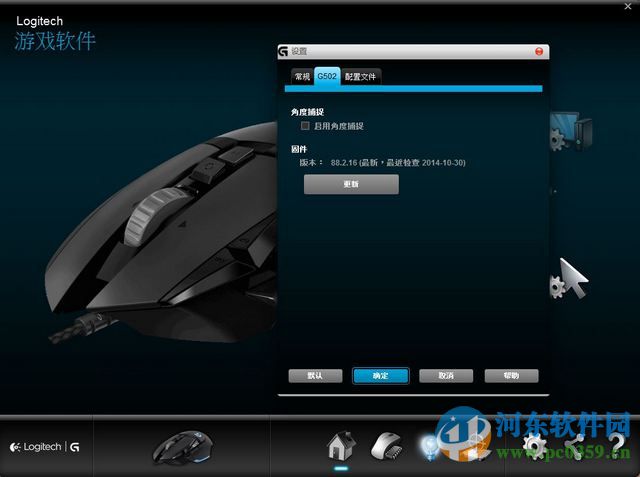The image size is (640, 477).
Task: Close the Logitech Gaming Software window
Action: [x=628, y=6]
